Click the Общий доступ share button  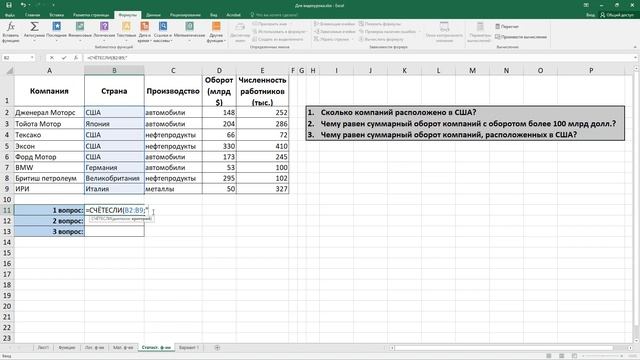tap(617, 15)
